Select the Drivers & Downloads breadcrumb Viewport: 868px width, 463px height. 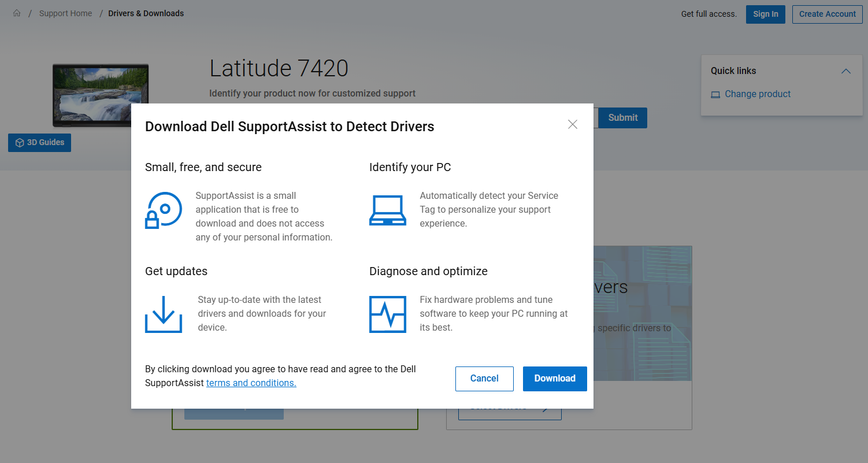point(146,13)
